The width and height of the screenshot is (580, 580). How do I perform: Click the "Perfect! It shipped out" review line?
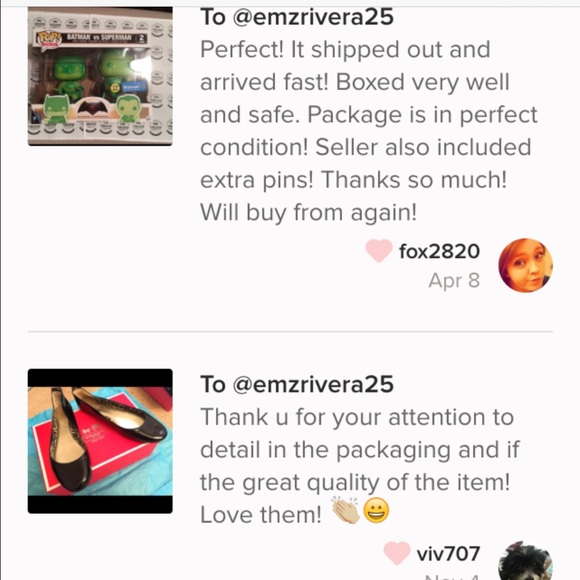pos(345,50)
